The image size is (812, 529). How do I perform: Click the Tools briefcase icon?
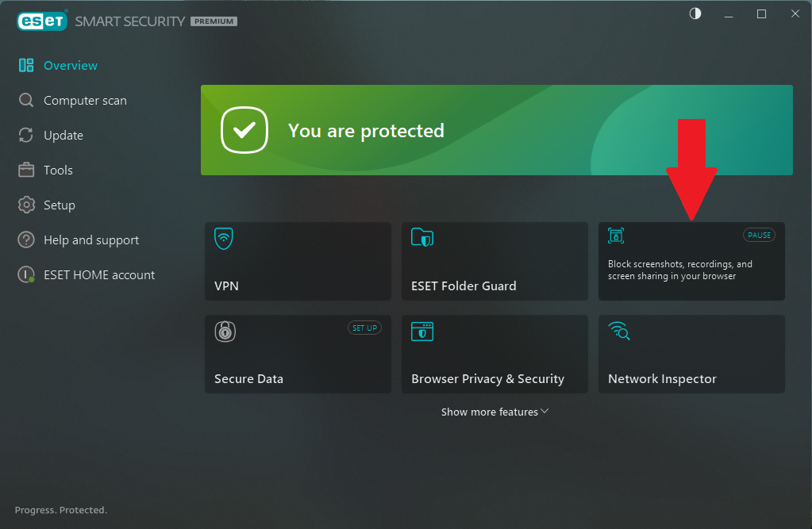[x=26, y=170]
